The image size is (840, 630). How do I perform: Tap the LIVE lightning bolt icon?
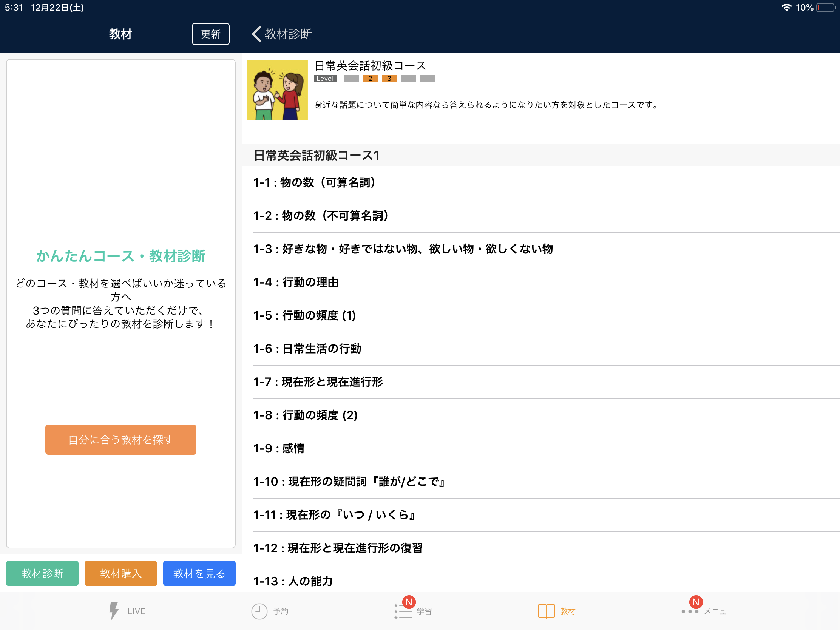pyautogui.click(x=114, y=611)
